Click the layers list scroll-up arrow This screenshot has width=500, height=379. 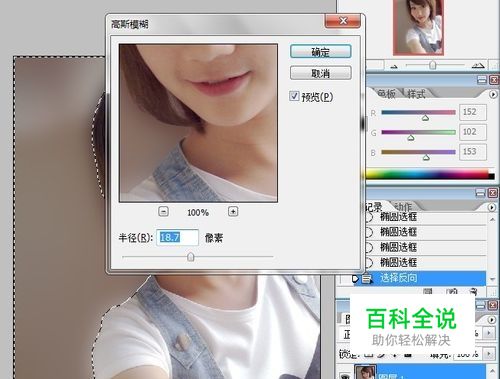click(493, 370)
